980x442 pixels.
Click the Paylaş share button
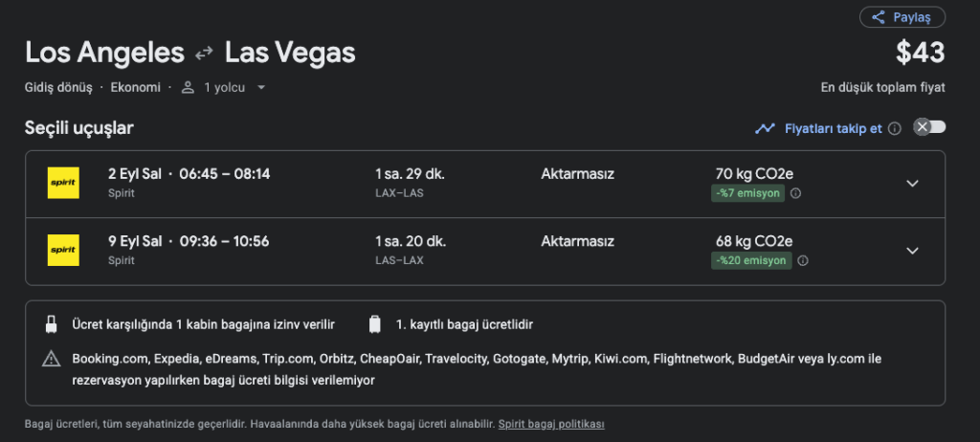point(902,17)
